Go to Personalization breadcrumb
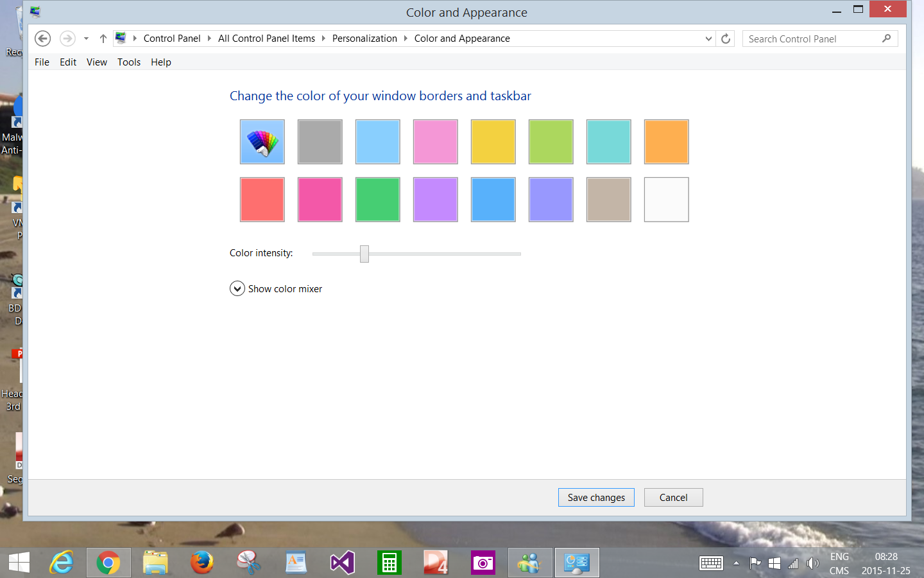The width and height of the screenshot is (924, 578). [x=364, y=39]
